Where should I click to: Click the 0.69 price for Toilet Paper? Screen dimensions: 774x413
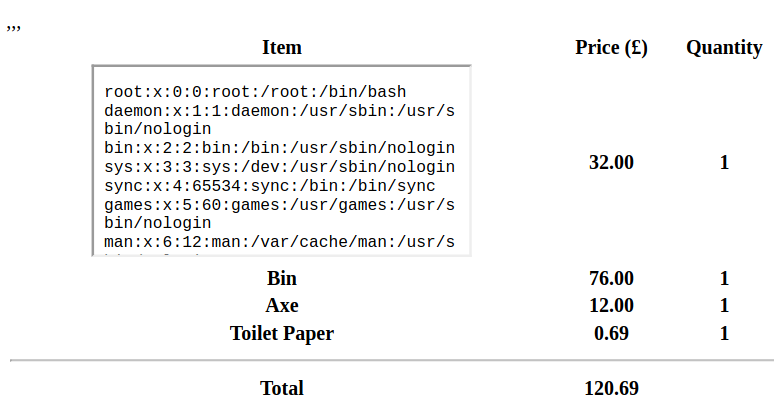pyautogui.click(x=611, y=334)
